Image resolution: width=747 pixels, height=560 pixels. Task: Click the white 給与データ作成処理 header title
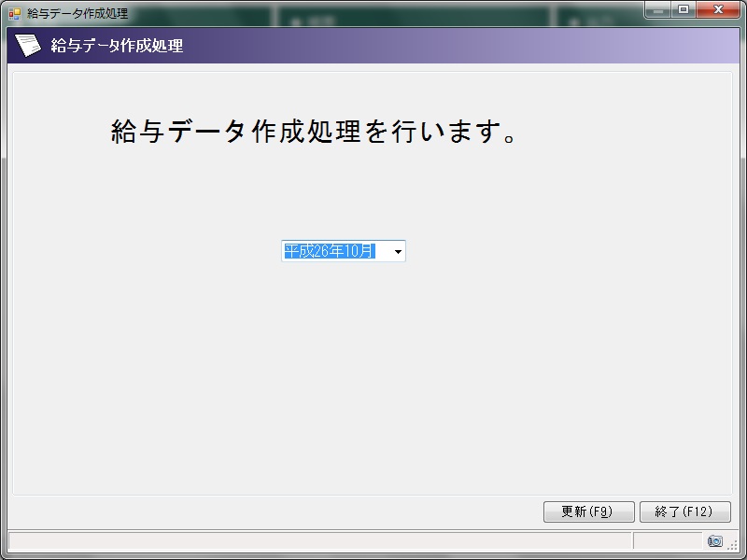click(x=117, y=46)
